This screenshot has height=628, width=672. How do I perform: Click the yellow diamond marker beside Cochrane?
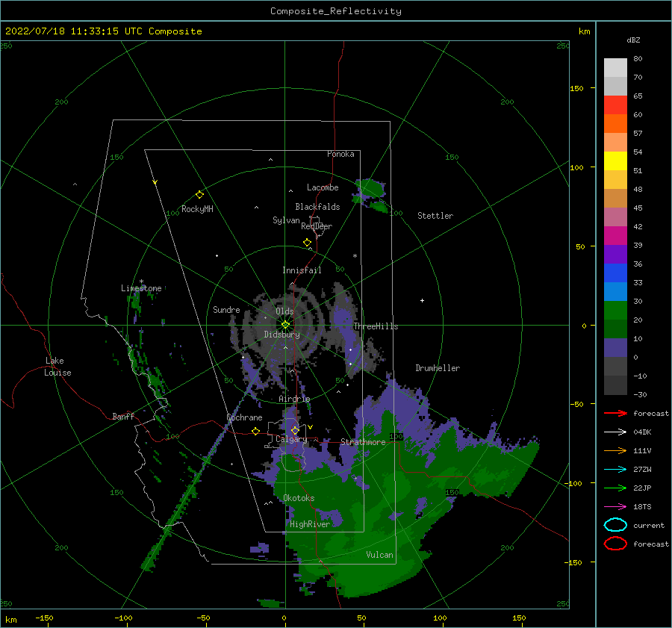(255, 431)
